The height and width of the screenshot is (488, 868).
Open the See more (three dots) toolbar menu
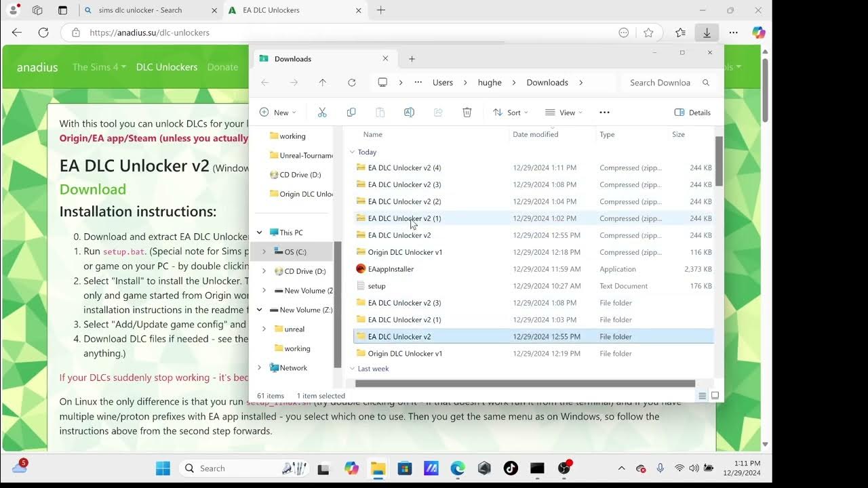(x=604, y=113)
